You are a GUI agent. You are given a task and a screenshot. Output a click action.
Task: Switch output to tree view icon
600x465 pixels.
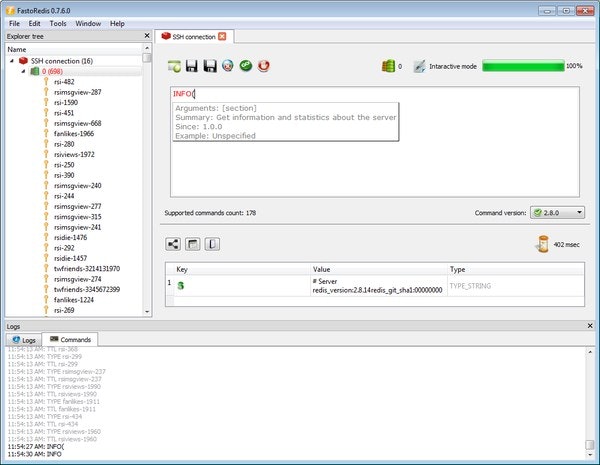click(173, 244)
